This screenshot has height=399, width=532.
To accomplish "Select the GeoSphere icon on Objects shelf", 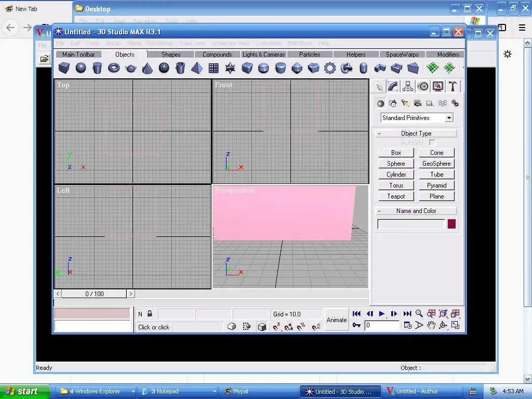I will pyautogui.click(x=164, y=68).
